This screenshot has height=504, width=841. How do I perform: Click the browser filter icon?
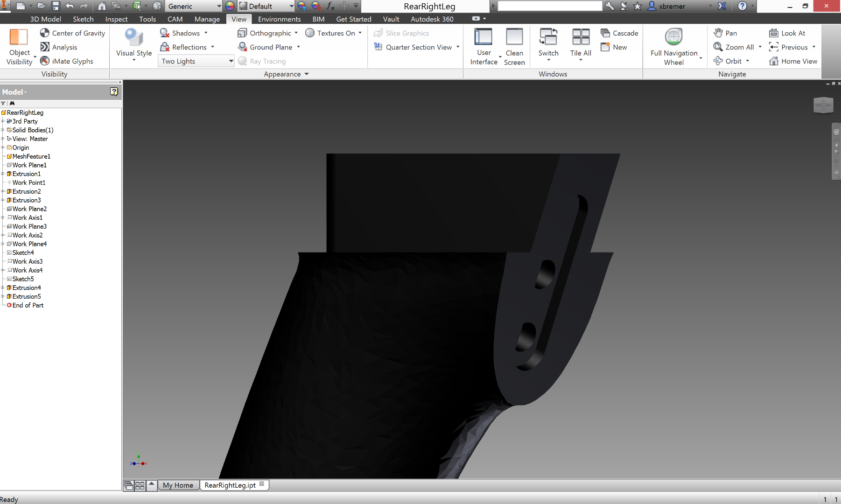pos(3,103)
